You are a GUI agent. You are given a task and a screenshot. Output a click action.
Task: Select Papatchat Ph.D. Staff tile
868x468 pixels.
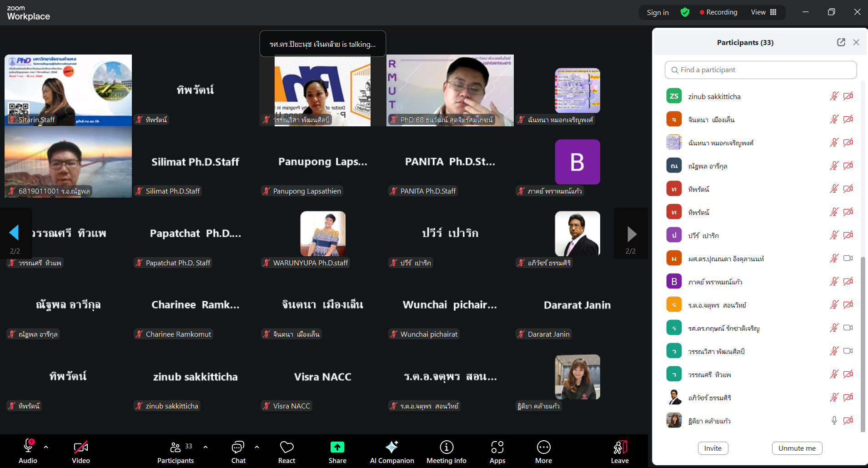coord(196,234)
